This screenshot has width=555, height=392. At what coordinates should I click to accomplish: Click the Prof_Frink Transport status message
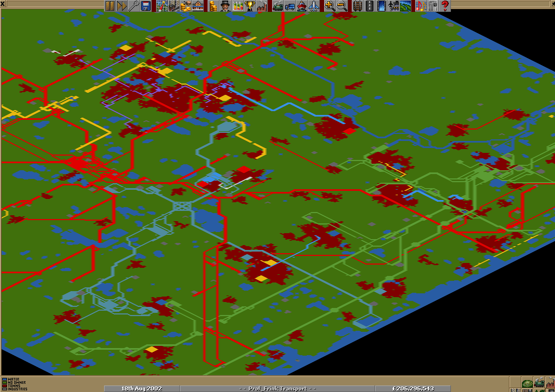277,388
